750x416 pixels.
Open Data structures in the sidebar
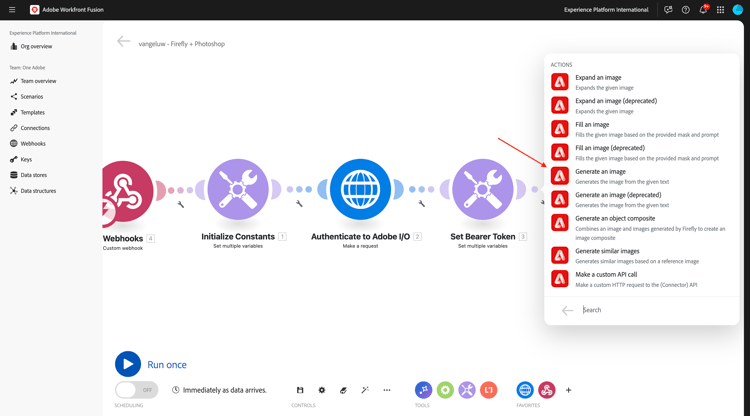coord(33,191)
